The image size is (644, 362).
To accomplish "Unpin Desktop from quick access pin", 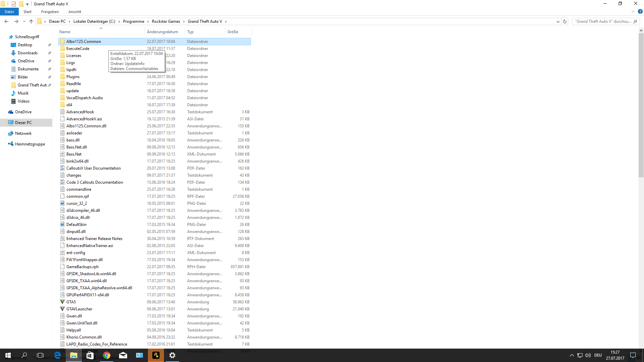I will pos(50,45).
